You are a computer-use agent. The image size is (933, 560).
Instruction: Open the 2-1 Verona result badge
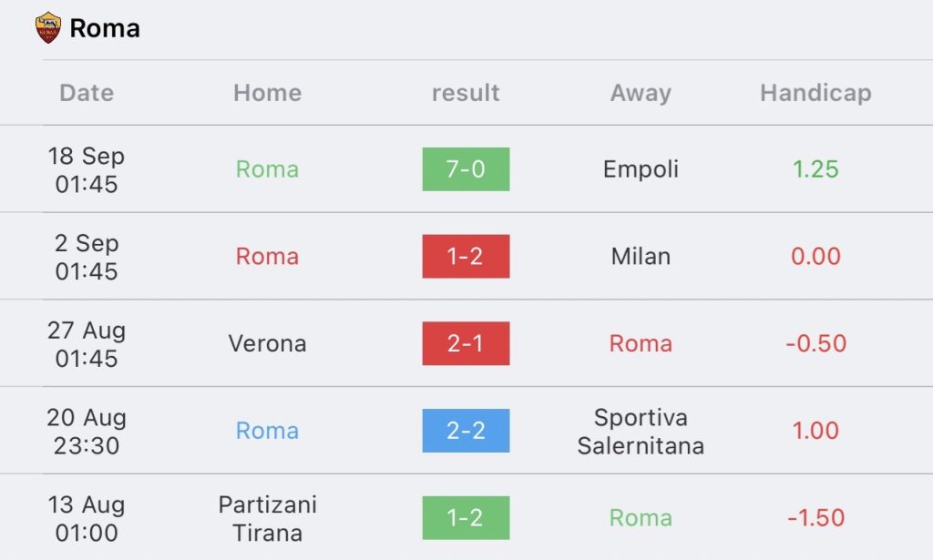pyautogui.click(x=466, y=343)
